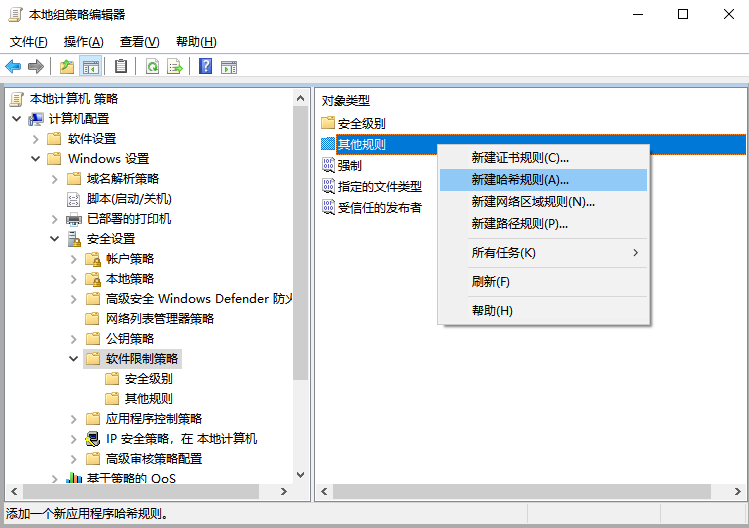Open the 帮助(H) menu in menu bar
Image resolution: width=749 pixels, height=528 pixels.
tap(196, 42)
